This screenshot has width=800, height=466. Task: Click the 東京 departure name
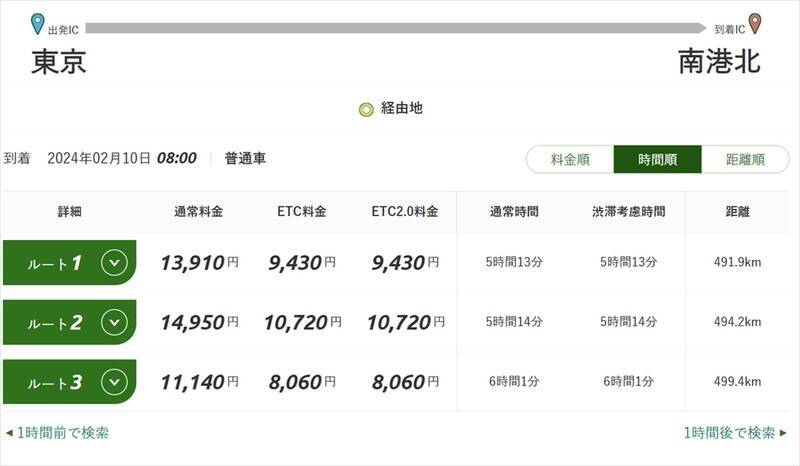click(x=59, y=62)
